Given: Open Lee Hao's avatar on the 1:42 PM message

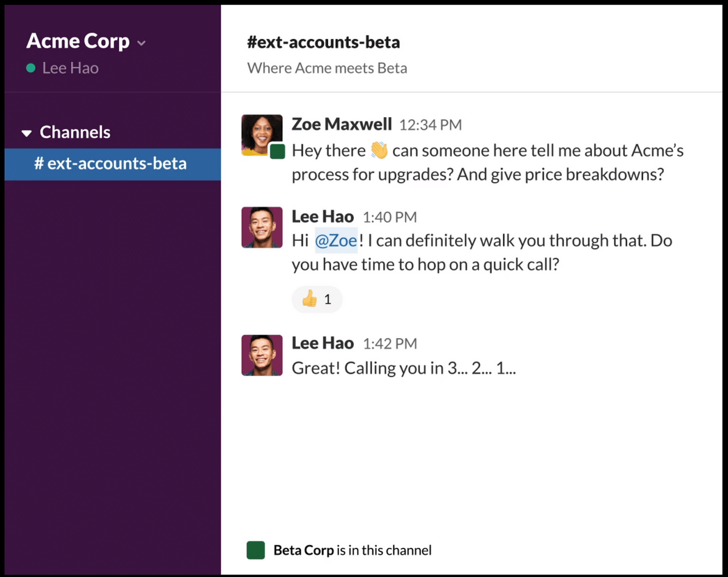Looking at the screenshot, I should [x=262, y=355].
